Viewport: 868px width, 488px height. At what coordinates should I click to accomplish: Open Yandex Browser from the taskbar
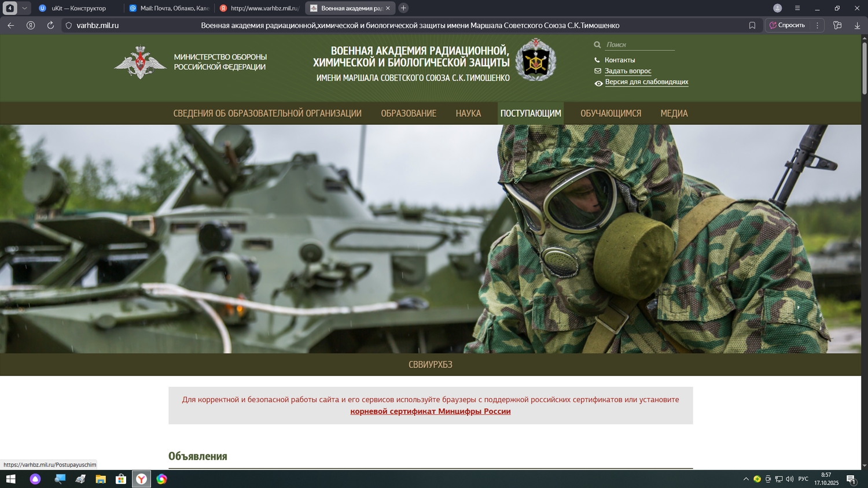pos(141,479)
